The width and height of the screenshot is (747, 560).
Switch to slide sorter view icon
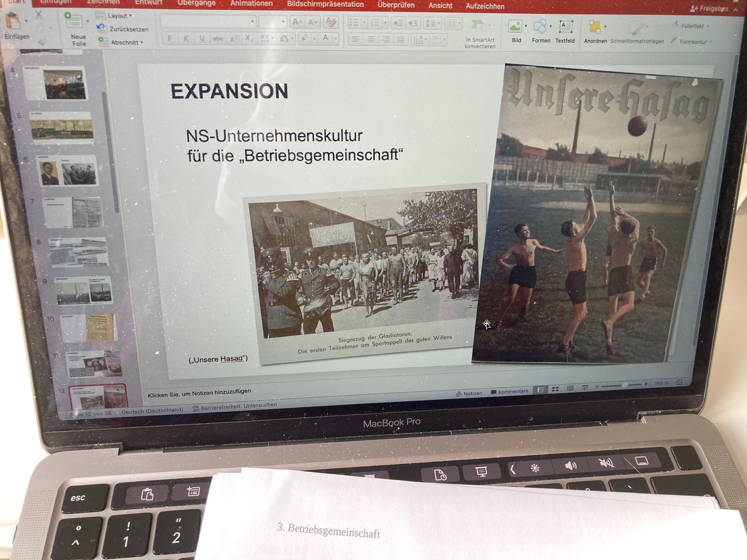click(555, 389)
